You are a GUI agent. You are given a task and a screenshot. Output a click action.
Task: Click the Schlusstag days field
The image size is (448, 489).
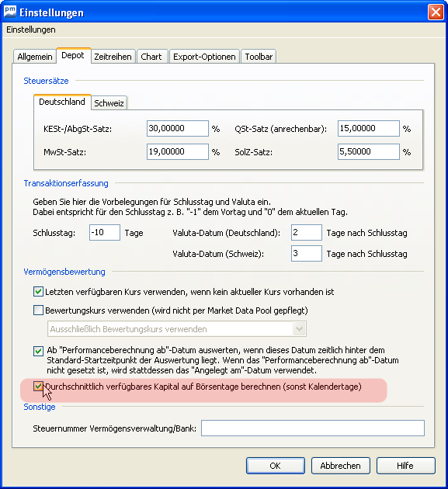[x=105, y=232]
